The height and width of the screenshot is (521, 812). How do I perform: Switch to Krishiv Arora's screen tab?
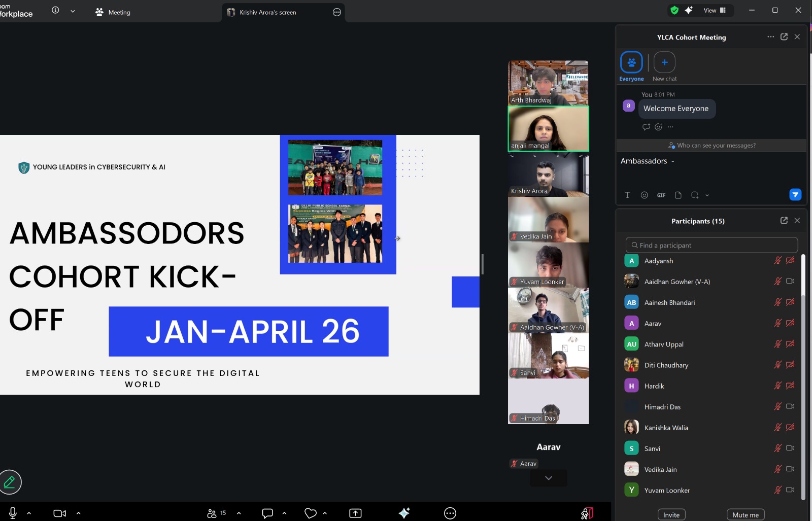pos(268,12)
